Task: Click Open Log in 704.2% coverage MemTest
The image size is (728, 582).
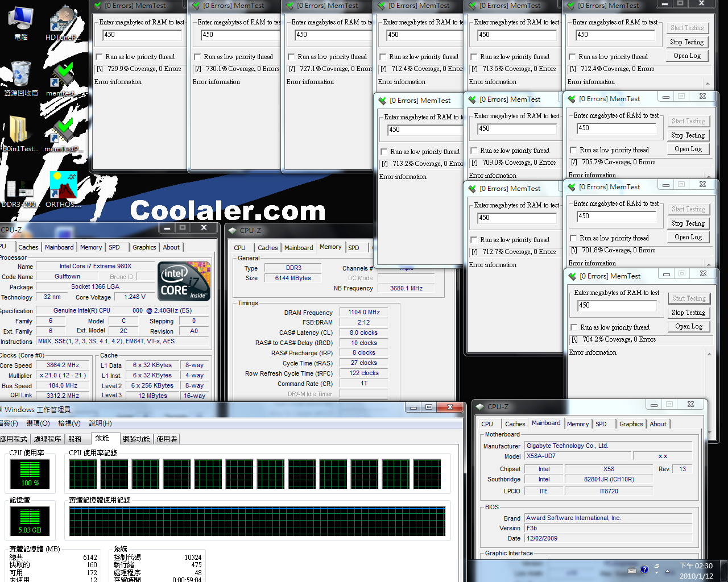Action: click(x=688, y=326)
